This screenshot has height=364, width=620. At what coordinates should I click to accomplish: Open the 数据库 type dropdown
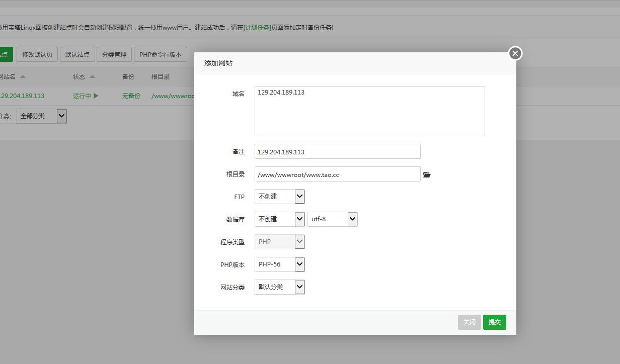(x=279, y=219)
